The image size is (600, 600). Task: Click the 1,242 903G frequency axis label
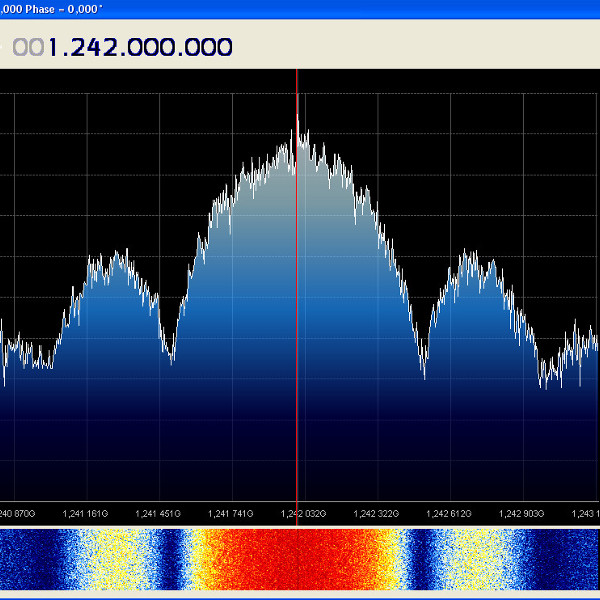522,514
